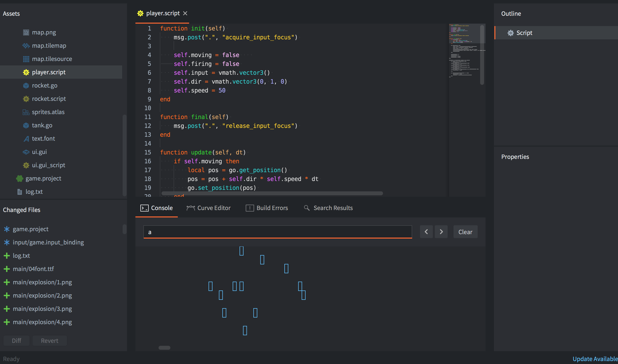Click the map.tilesource grid icon
Image resolution: width=618 pixels, height=364 pixels.
(26, 59)
